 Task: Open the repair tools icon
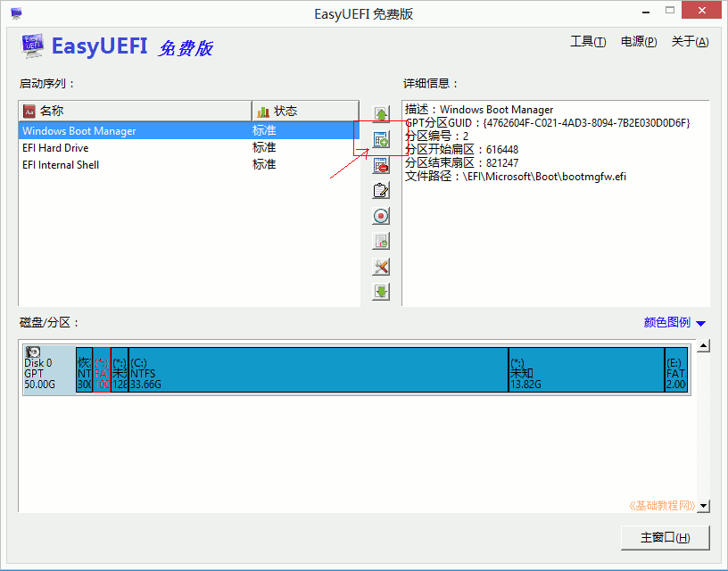tap(380, 266)
